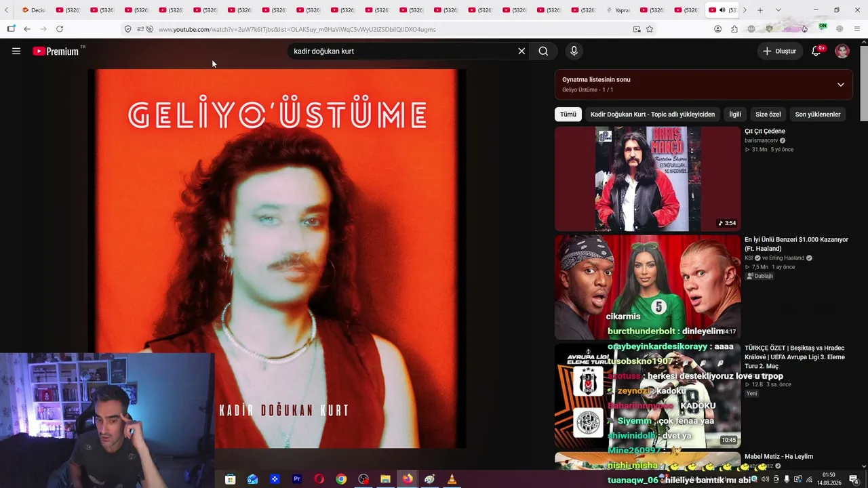
Task: Open Google Chrome from the taskbar
Action: 341,479
